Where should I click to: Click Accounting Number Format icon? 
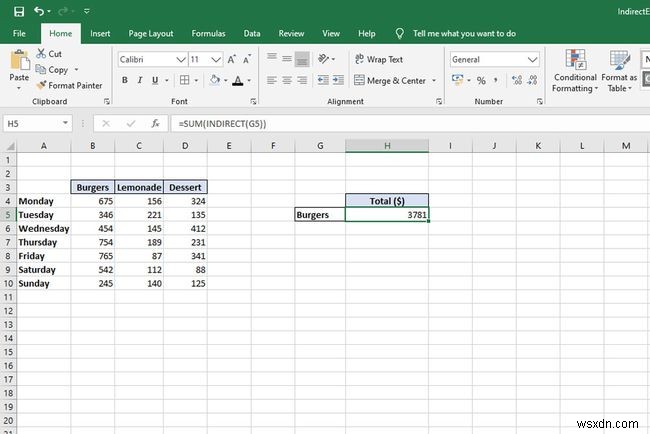pyautogui.click(x=457, y=80)
